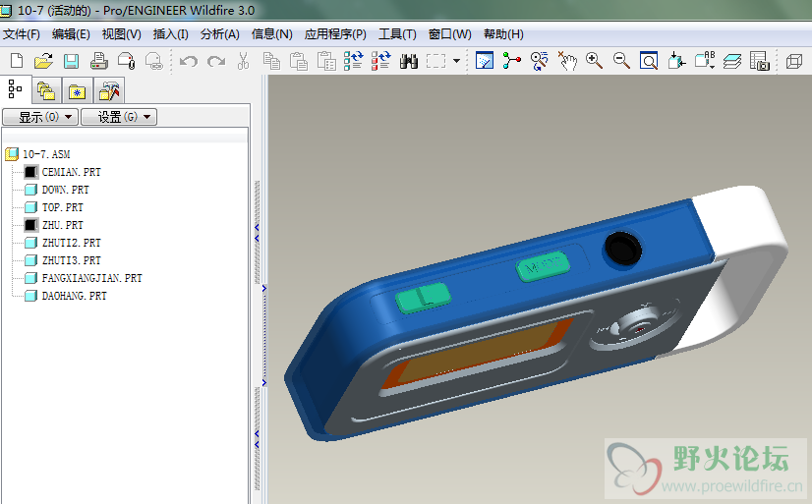Open the saved view list
The width and height of the screenshot is (812, 504).
705,61
